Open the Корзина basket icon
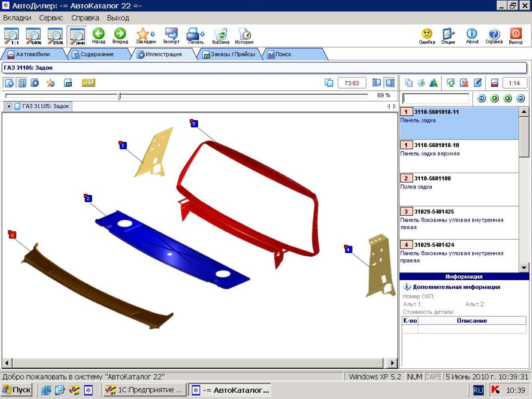The width and height of the screenshot is (532, 399). 220,34
